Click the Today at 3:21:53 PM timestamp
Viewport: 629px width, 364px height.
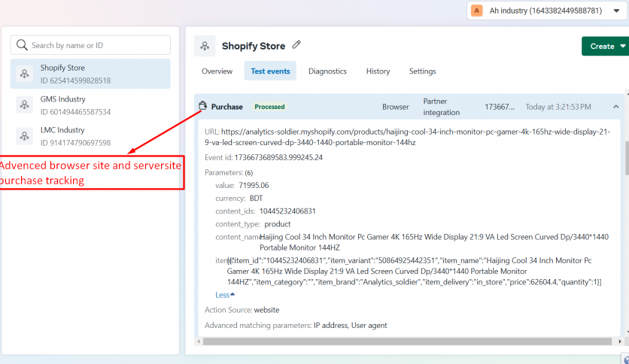[558, 107]
